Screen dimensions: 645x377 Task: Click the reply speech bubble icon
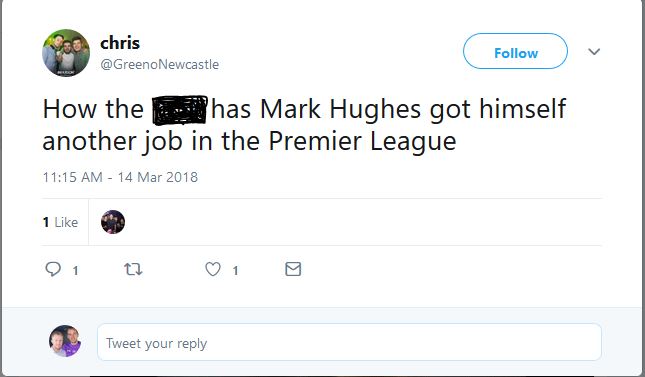[53, 269]
